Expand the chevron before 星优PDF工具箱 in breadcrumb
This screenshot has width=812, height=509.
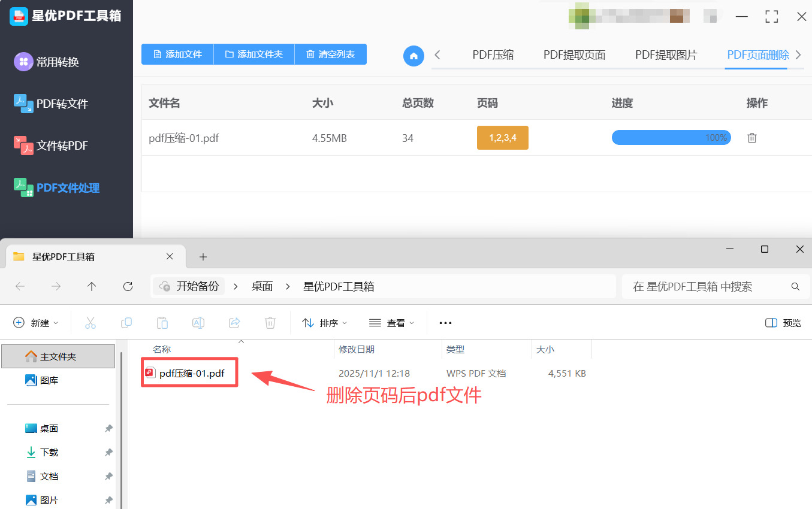point(288,286)
